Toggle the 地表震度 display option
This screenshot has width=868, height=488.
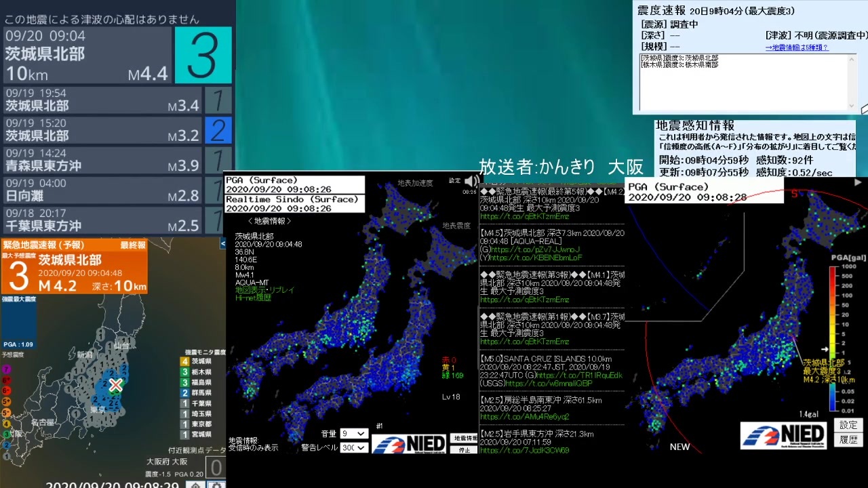pyautogui.click(x=456, y=226)
